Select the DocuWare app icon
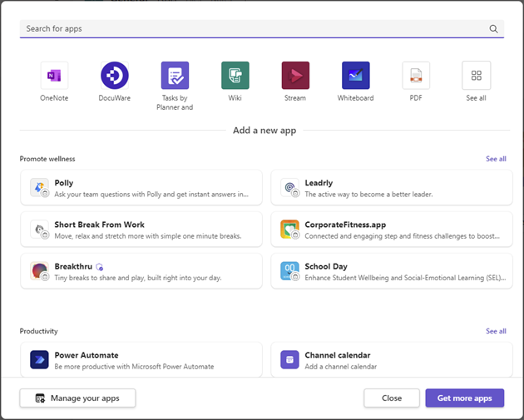The image size is (524, 420). click(x=115, y=76)
